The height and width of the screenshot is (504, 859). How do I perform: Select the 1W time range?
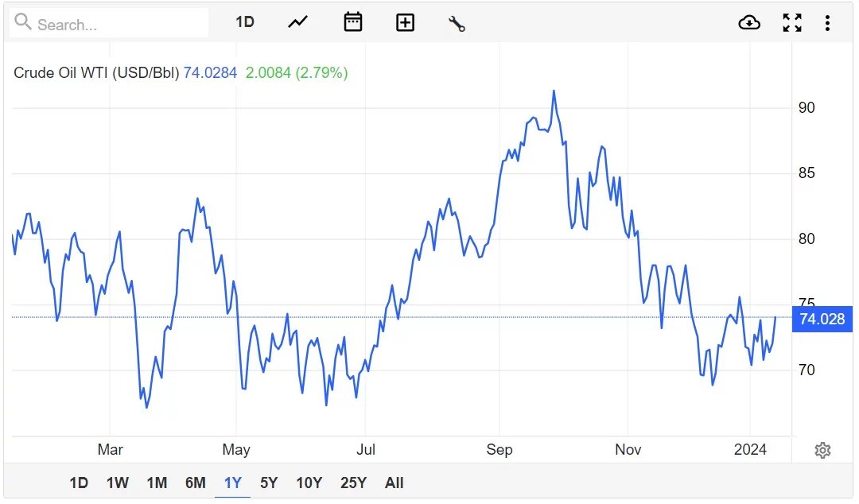(118, 483)
